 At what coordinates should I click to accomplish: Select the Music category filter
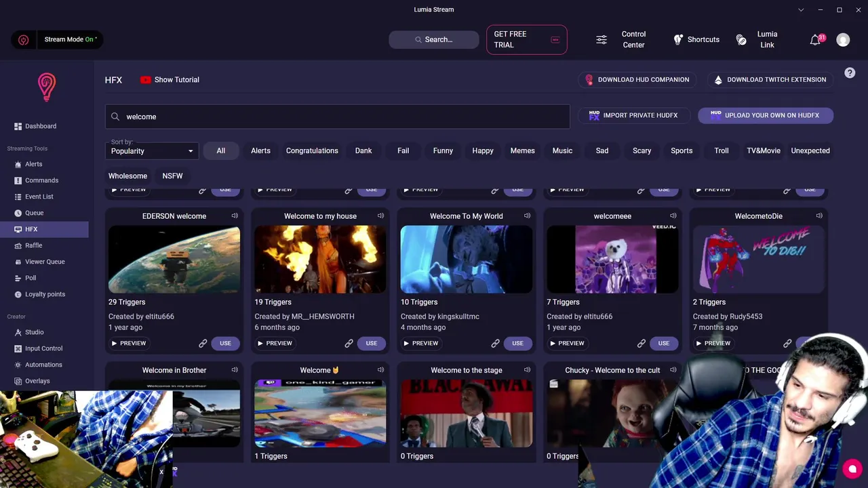562,151
